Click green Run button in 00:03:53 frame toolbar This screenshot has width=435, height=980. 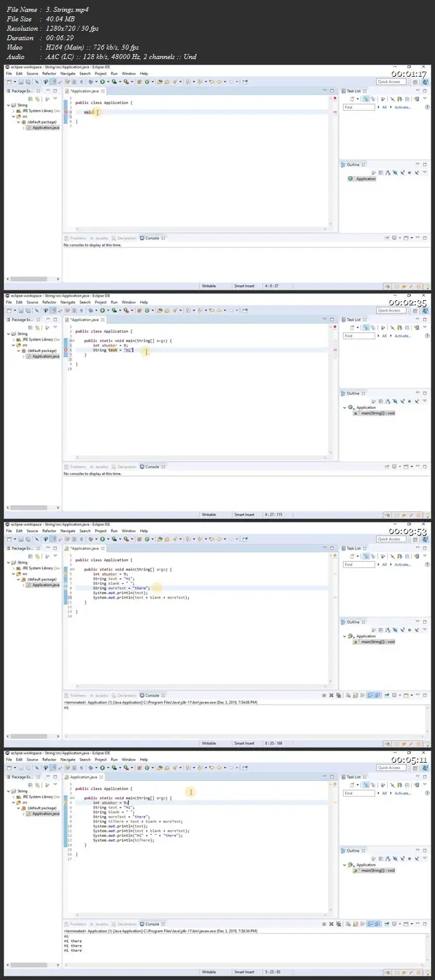(102, 538)
